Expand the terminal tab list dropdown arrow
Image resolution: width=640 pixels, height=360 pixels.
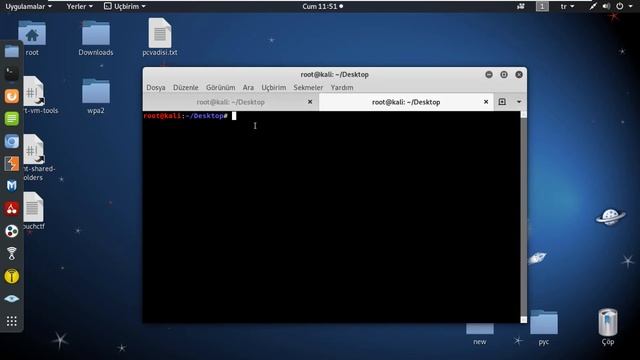pos(519,102)
